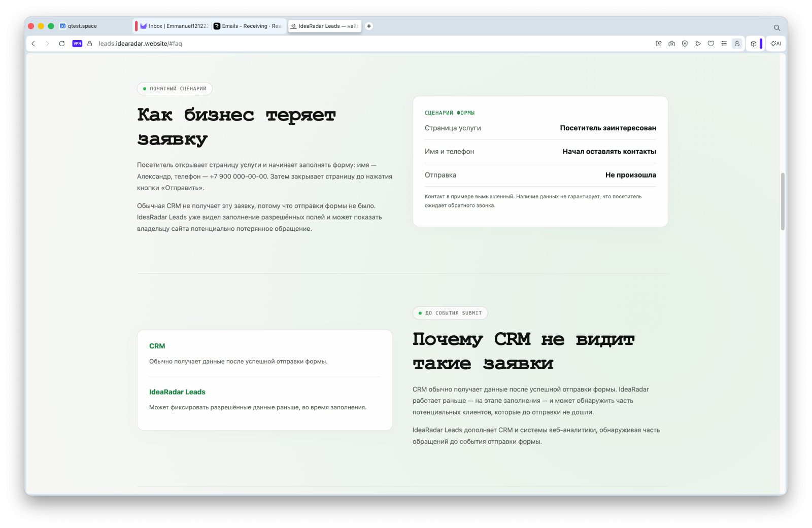Focus the address bar showing leads.idearadar.website
This screenshot has width=812, height=528.
(140, 44)
